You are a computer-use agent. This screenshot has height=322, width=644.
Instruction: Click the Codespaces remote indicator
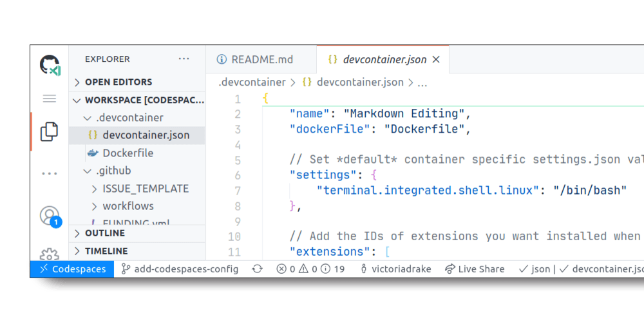tap(72, 269)
